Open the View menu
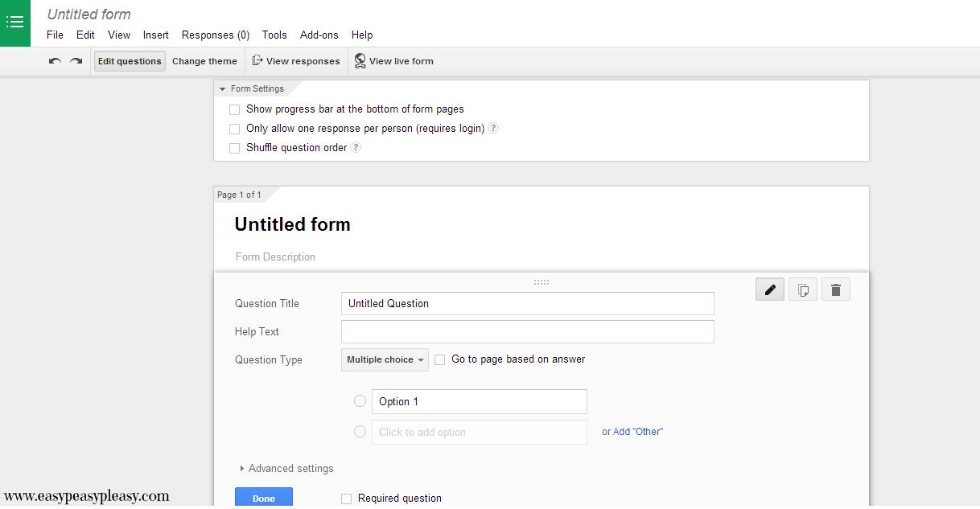980x509 pixels. 119,35
